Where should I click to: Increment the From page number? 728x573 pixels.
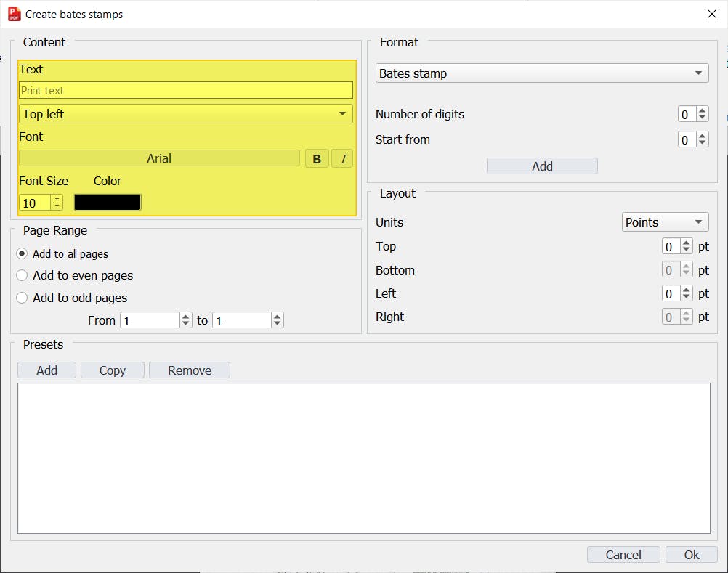click(x=184, y=316)
